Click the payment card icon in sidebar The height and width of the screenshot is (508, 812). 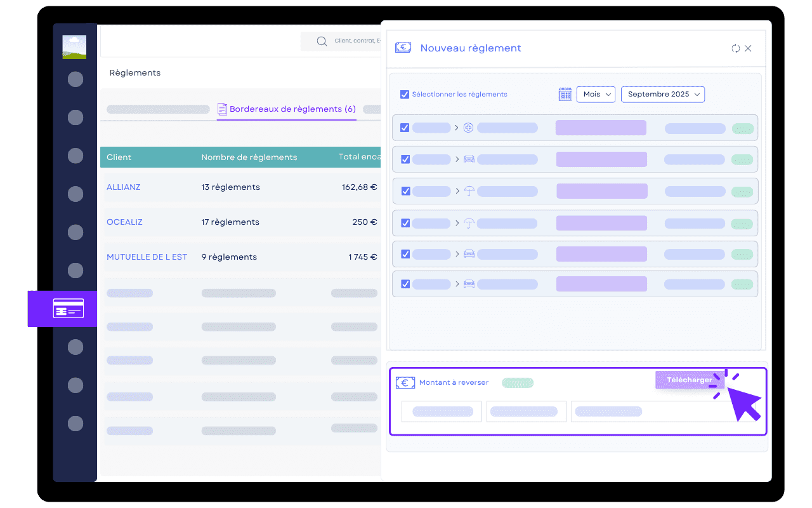(68, 309)
